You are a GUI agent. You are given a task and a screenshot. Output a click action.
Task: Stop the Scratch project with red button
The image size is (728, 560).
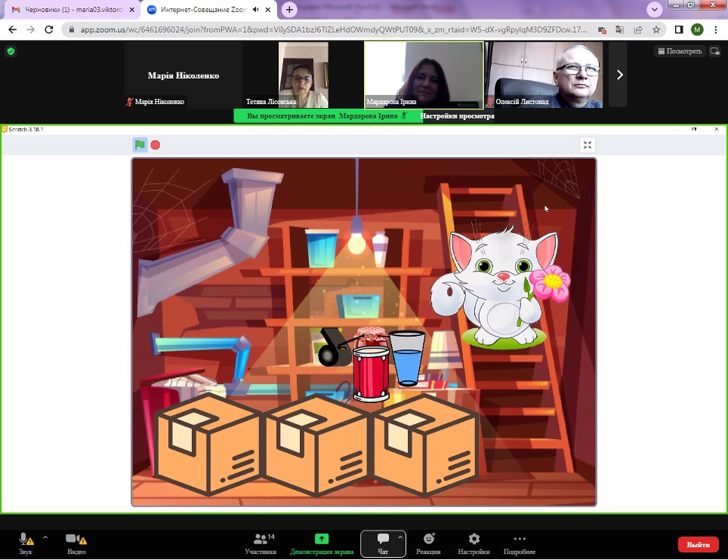coord(156,145)
